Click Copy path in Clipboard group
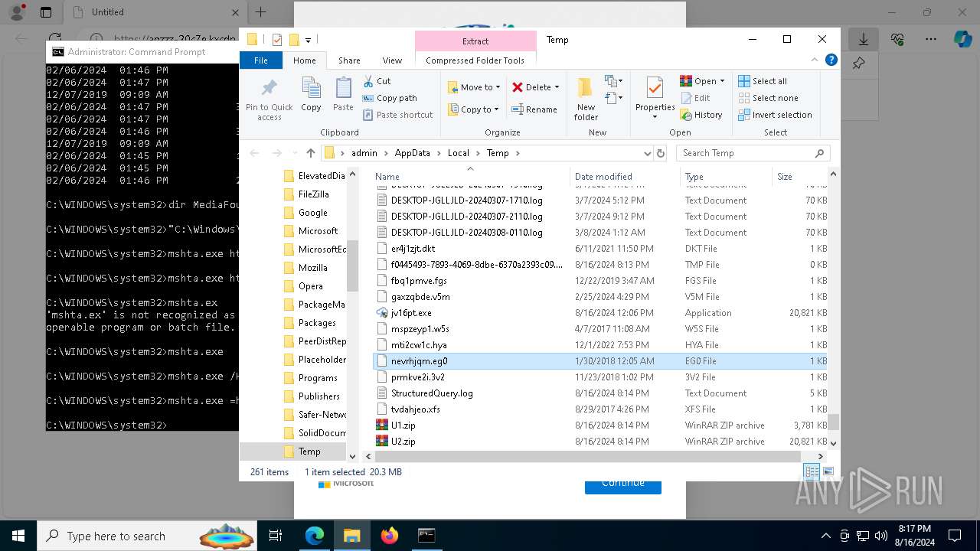This screenshot has height=551, width=980. (x=390, y=98)
